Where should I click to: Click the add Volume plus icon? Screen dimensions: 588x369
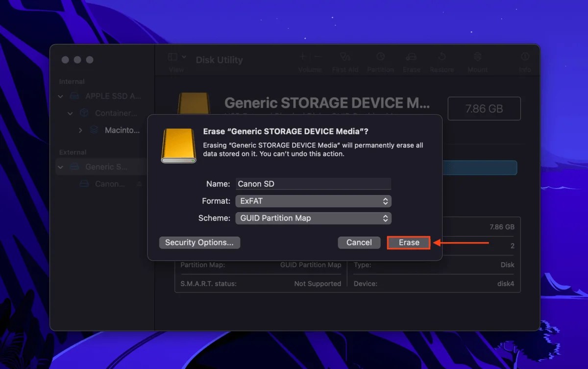[303, 56]
